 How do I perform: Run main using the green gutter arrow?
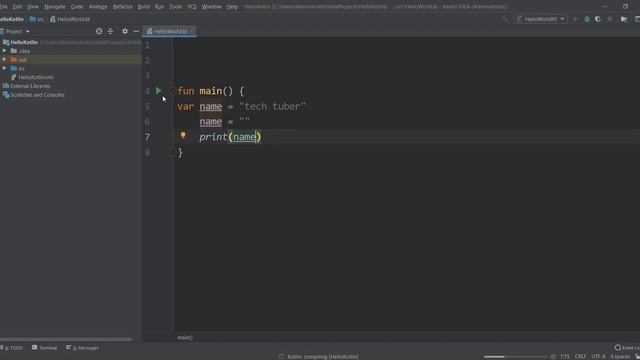tap(159, 91)
